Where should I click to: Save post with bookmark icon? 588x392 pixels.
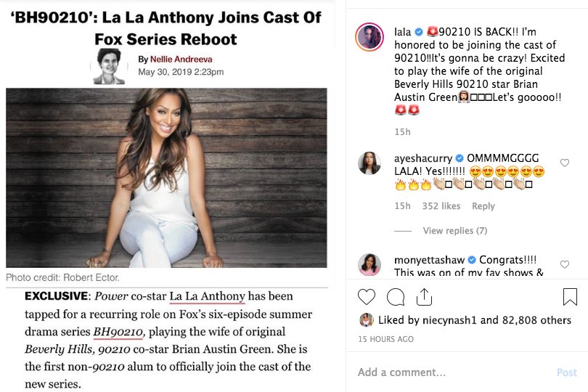tap(570, 297)
